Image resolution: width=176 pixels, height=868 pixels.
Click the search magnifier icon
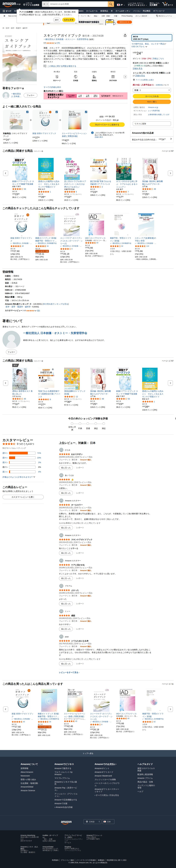point(111,4)
